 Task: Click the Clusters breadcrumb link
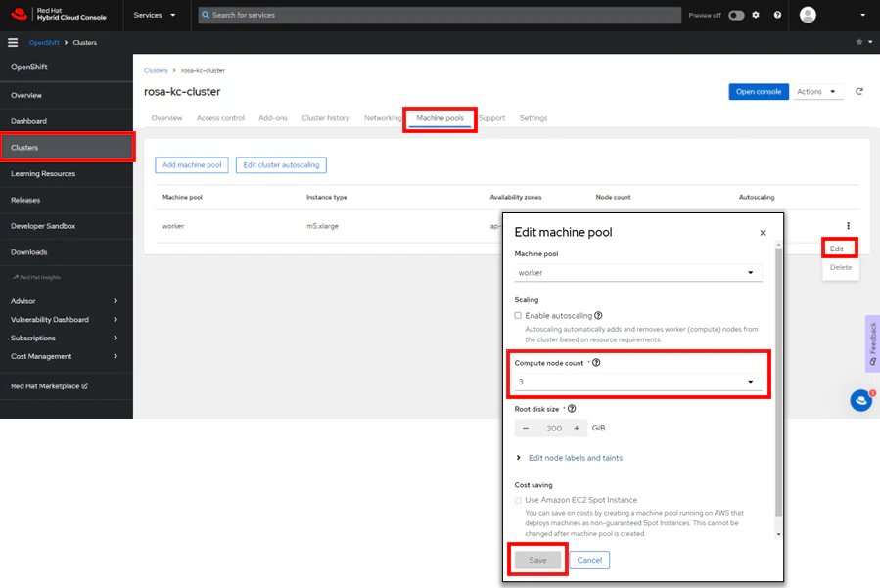(x=156, y=70)
